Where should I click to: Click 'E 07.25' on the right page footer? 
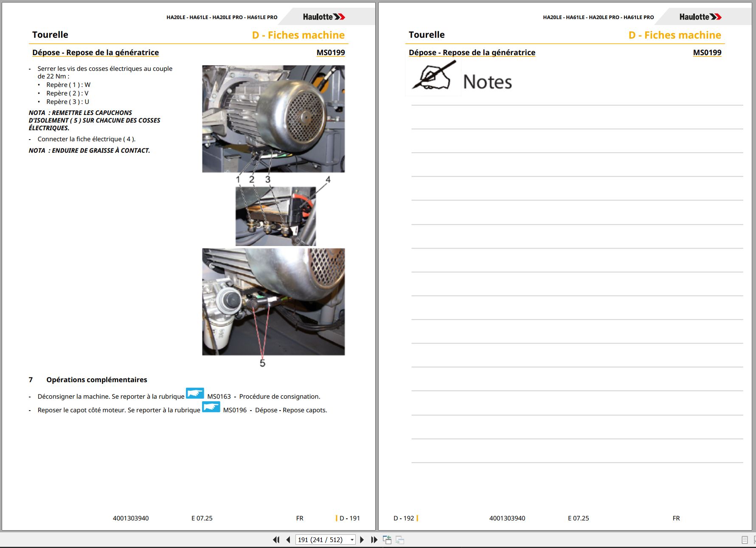point(579,518)
